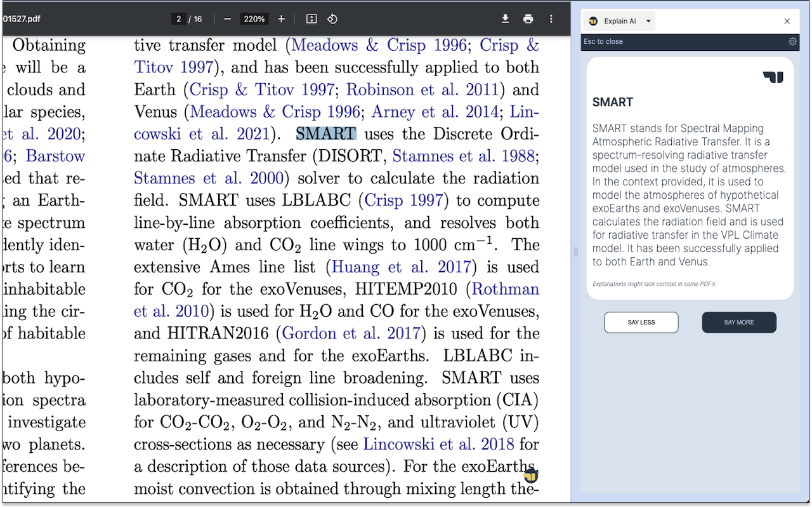This screenshot has width=812, height=508.
Task: Expand the Explain AI mode dropdown
Action: coord(648,21)
